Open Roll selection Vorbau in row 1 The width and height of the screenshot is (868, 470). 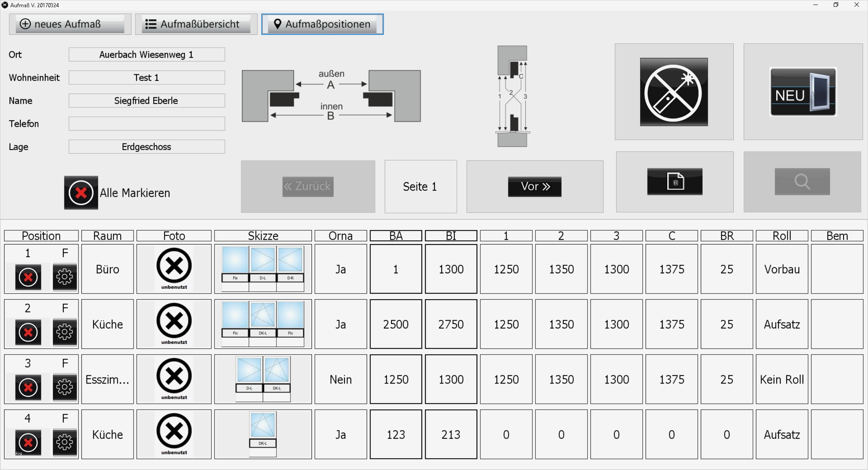click(781, 269)
